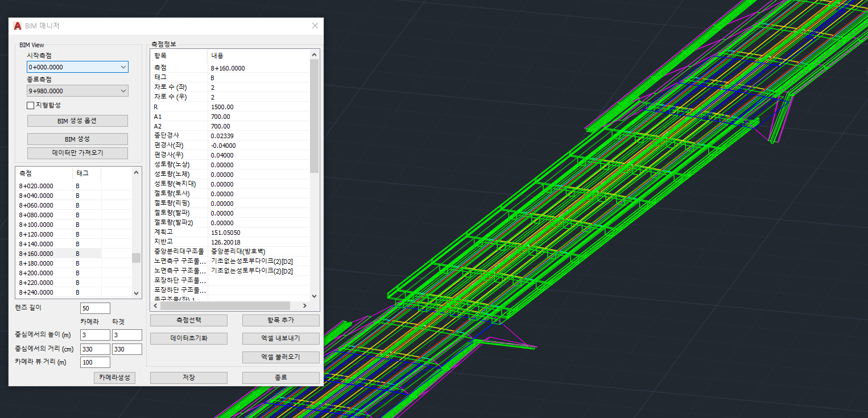
Task: Enable the 지형합성 checkbox
Action: (31, 105)
